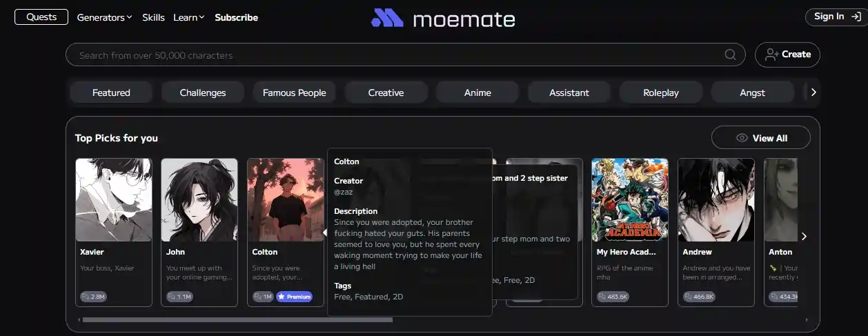Click the "Your boss, Xavier" description text
Viewport: 868px width, 336px height.
(107, 268)
